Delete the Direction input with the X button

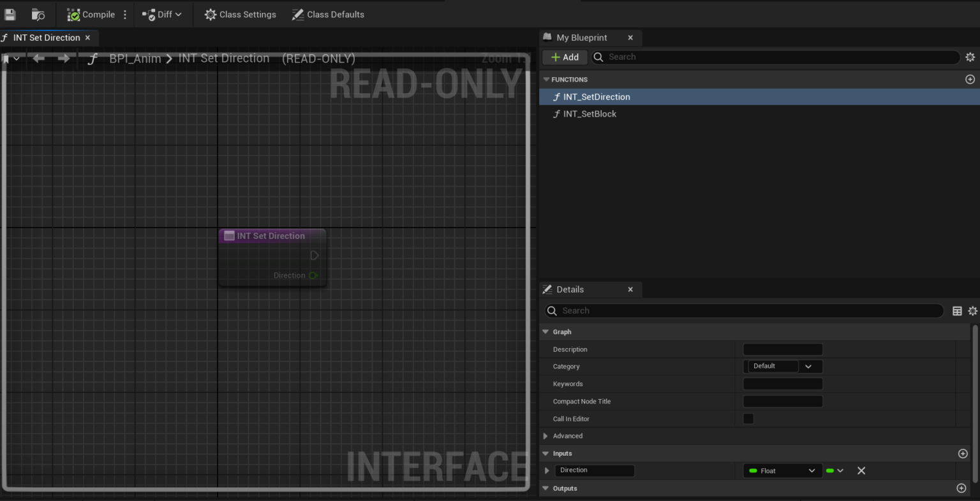coord(861,470)
